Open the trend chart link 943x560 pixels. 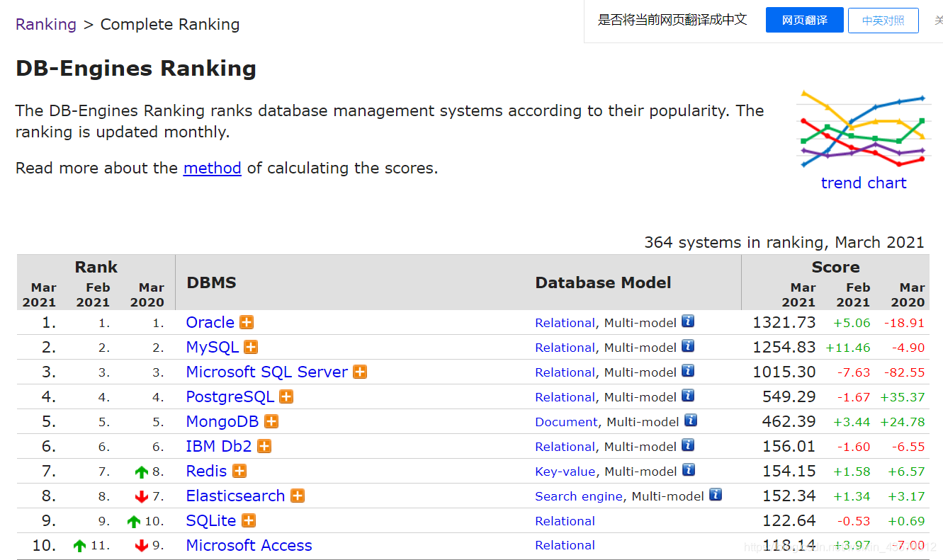coord(864,183)
